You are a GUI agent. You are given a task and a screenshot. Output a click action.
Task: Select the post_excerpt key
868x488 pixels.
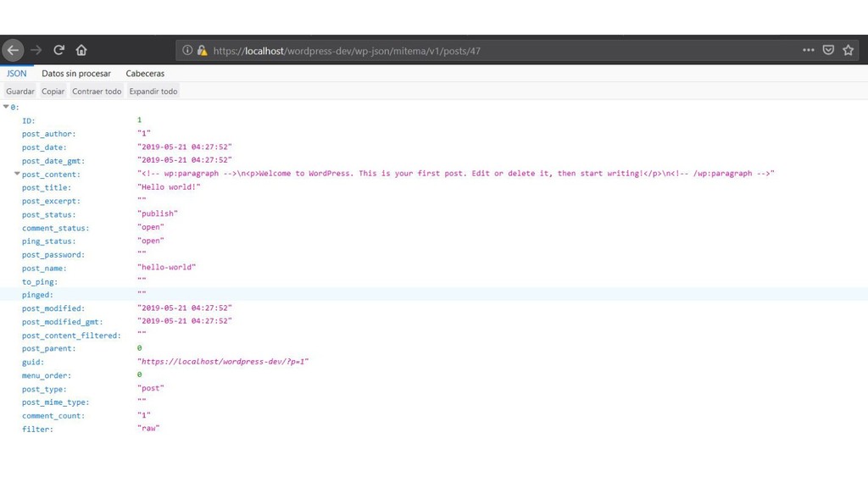click(x=51, y=201)
